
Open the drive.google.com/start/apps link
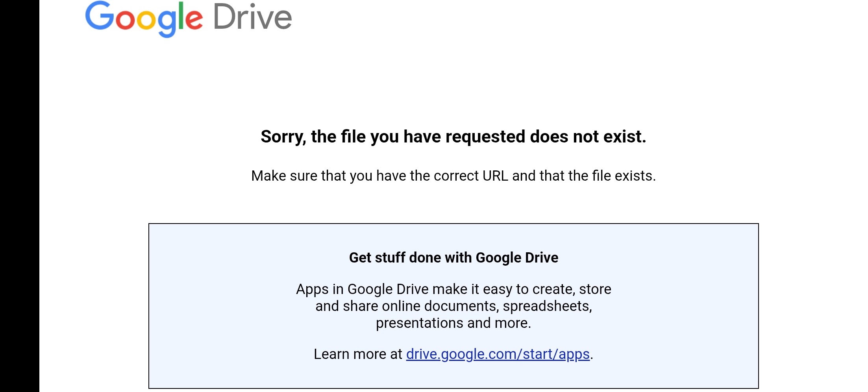tap(498, 354)
